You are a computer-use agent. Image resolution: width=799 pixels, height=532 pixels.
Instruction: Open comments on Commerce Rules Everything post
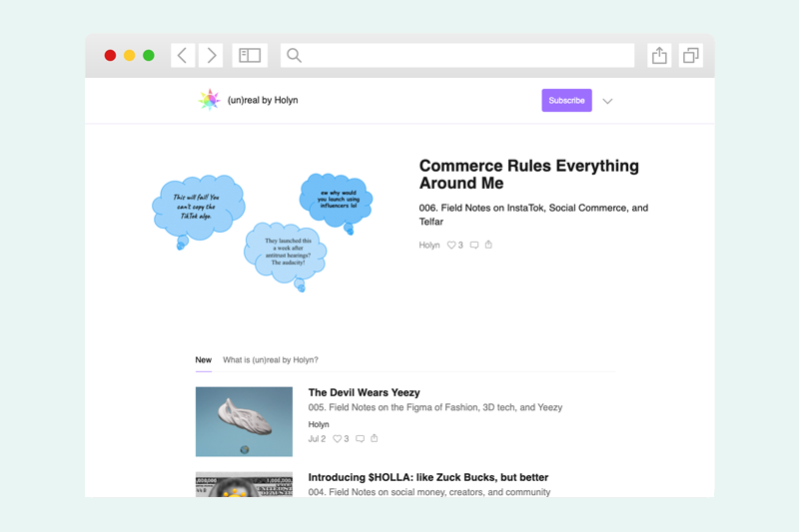[x=474, y=245]
